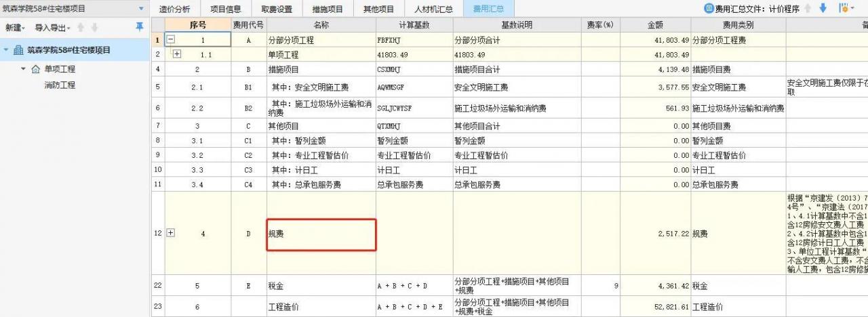This screenshot has width=868, height=317.
Task: Click the AQWMSGF calculation base cell
Action: pos(414,87)
